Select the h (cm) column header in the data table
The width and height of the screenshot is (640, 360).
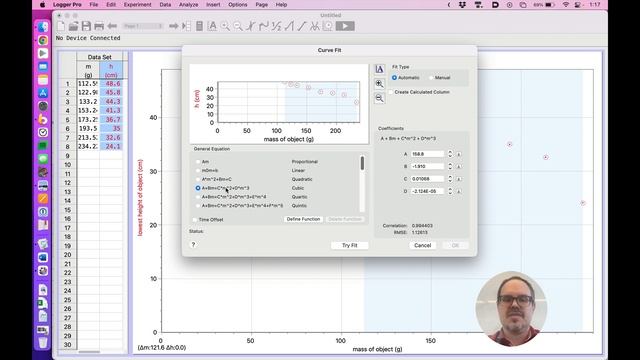[x=111, y=70]
